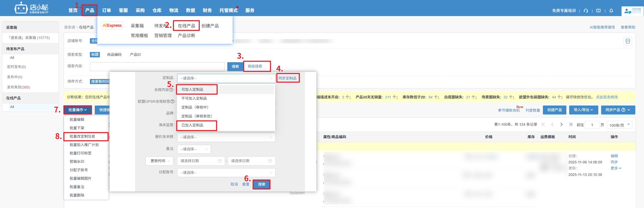Select 产品ID search type
The width and height of the screenshot is (644, 208).
135,55
